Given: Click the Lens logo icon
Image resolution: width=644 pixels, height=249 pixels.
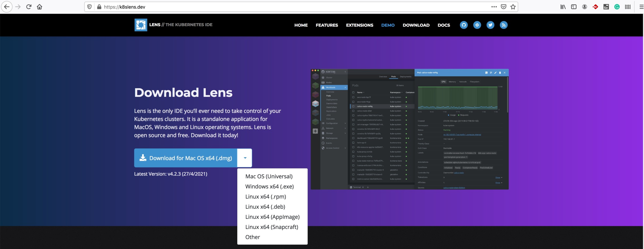Looking at the screenshot, I should click(x=141, y=25).
